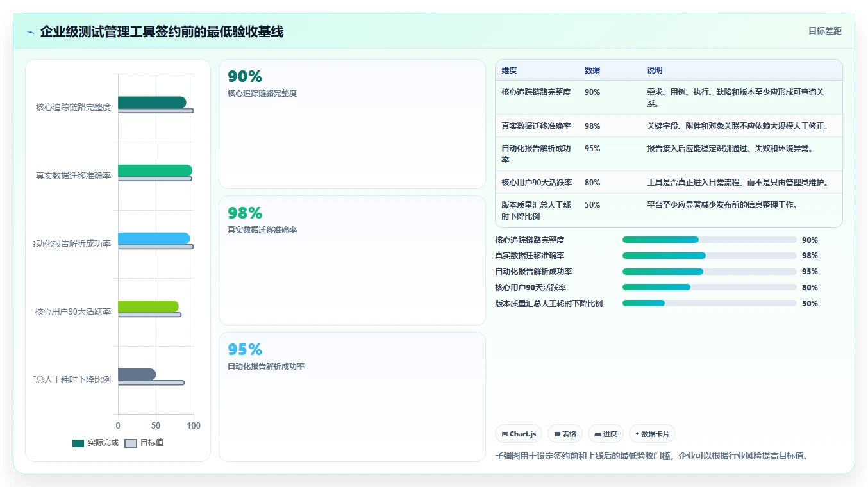Click the 50 tick on the chart axis

click(156, 425)
